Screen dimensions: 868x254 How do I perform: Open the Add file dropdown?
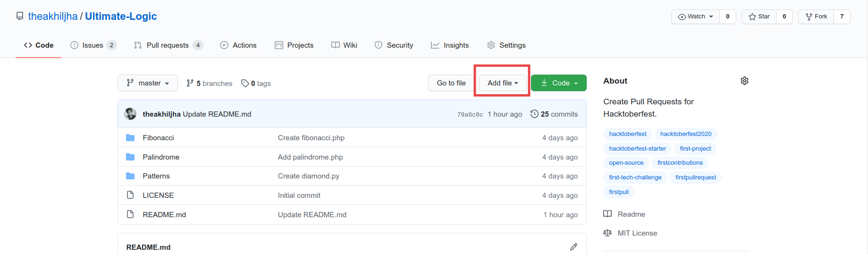(503, 83)
